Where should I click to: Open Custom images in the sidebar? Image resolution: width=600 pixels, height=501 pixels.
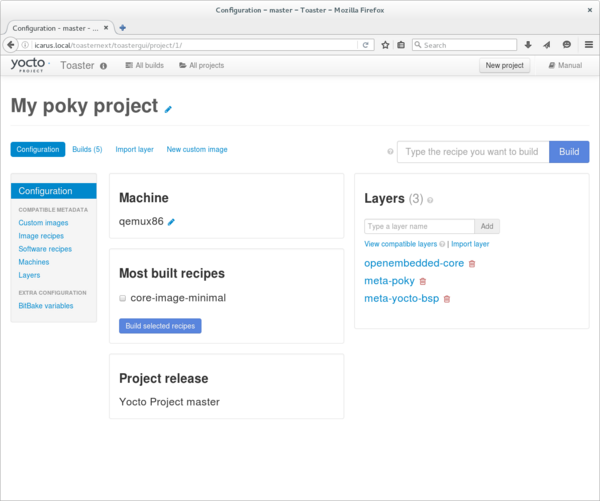click(x=43, y=223)
